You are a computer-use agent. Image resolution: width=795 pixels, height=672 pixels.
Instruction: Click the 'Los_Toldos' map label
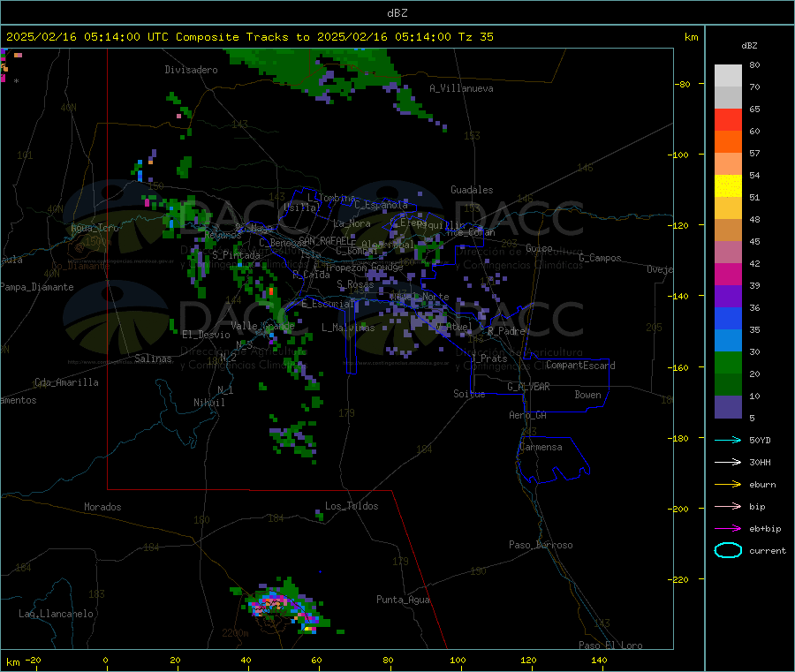point(352,506)
